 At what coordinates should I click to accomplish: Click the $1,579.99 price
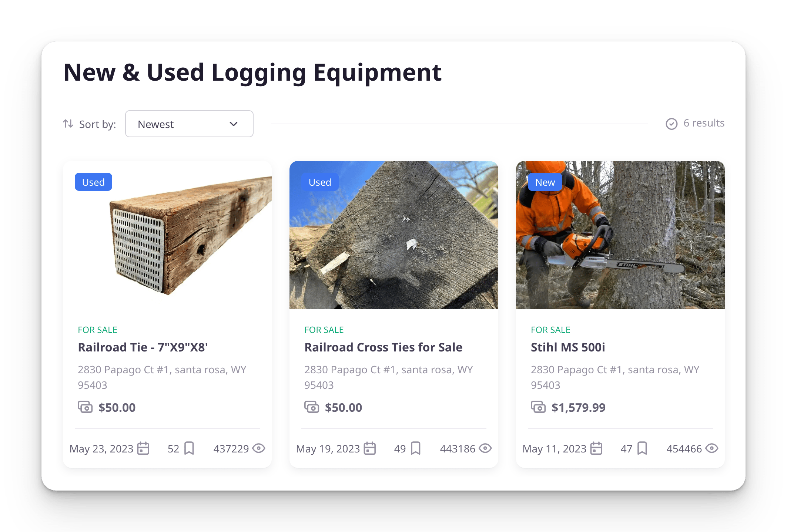579,408
